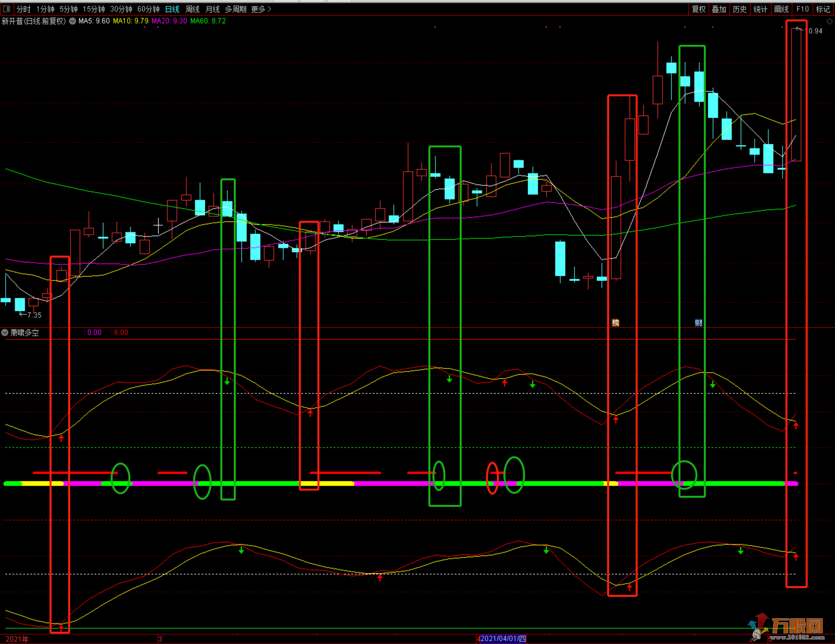The height and width of the screenshot is (644, 835).
Task: Click the 统计 statistics button
Action: point(760,9)
